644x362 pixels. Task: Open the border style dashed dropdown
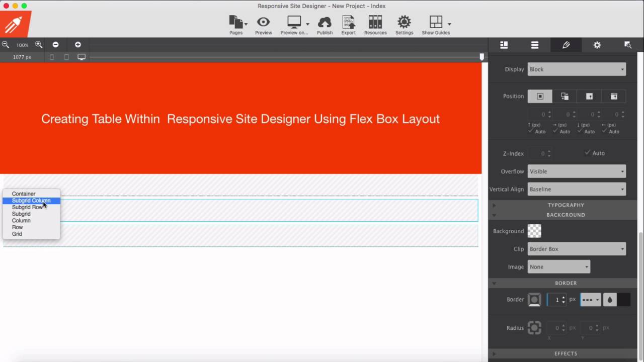(591, 300)
